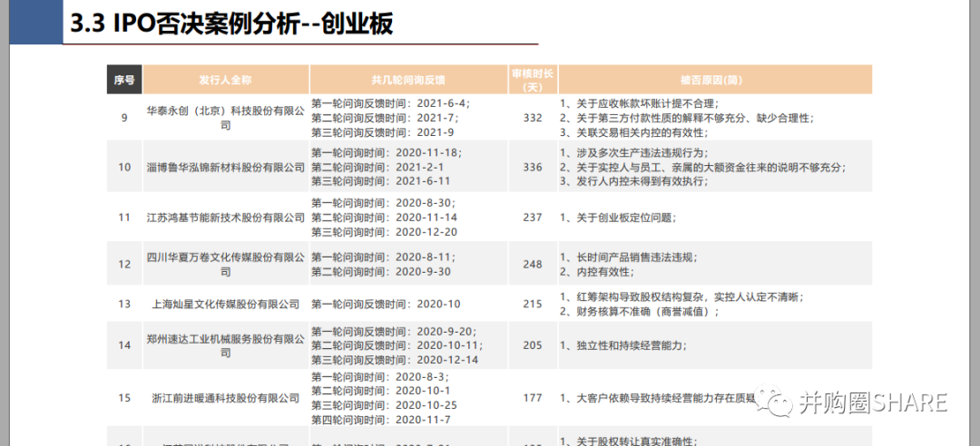
Task: Click the review duration value 205
Action: tap(533, 345)
